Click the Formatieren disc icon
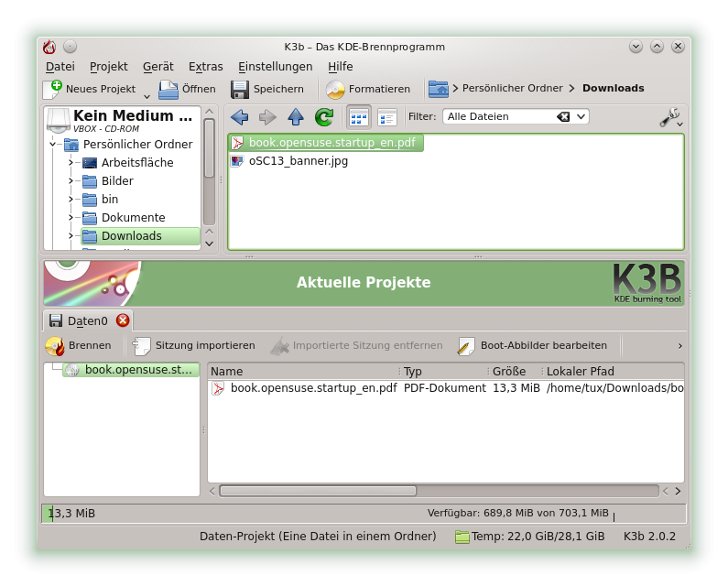Image resolution: width=728 pixels, height=586 pixels. (x=336, y=90)
